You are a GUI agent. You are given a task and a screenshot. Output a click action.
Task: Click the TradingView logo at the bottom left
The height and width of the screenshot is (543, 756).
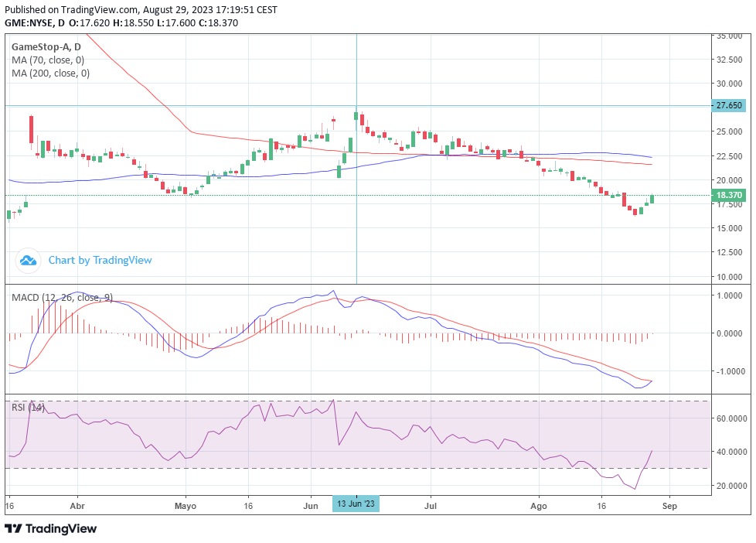(51, 528)
